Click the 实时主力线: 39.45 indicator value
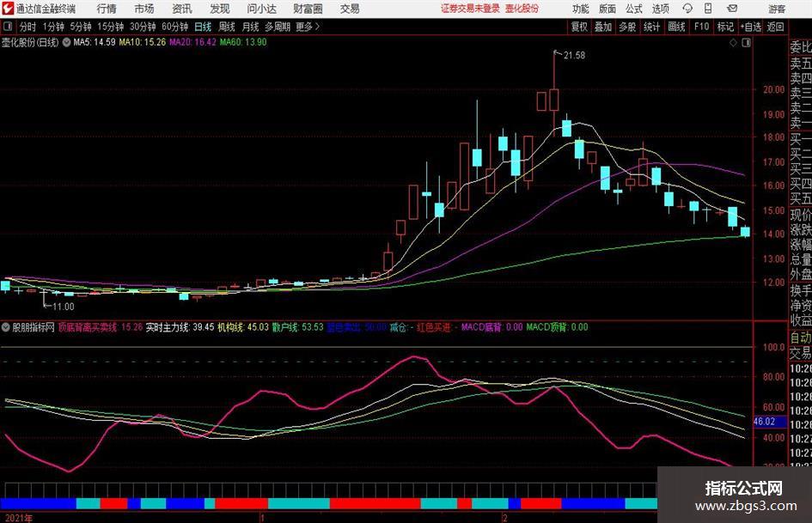The width and height of the screenshot is (812, 523). pos(180,327)
